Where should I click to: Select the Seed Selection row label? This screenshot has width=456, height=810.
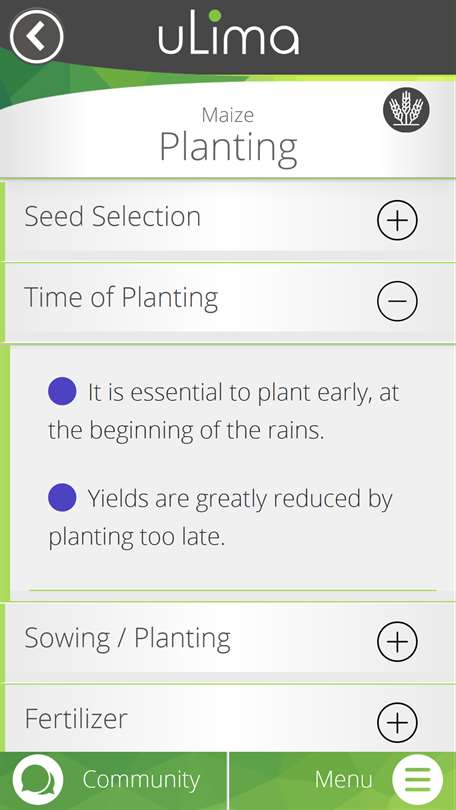click(x=113, y=216)
